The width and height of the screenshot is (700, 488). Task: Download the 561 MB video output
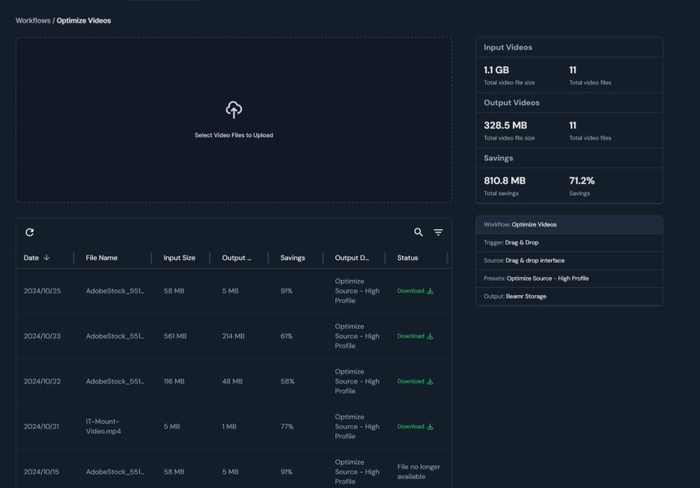coord(415,336)
